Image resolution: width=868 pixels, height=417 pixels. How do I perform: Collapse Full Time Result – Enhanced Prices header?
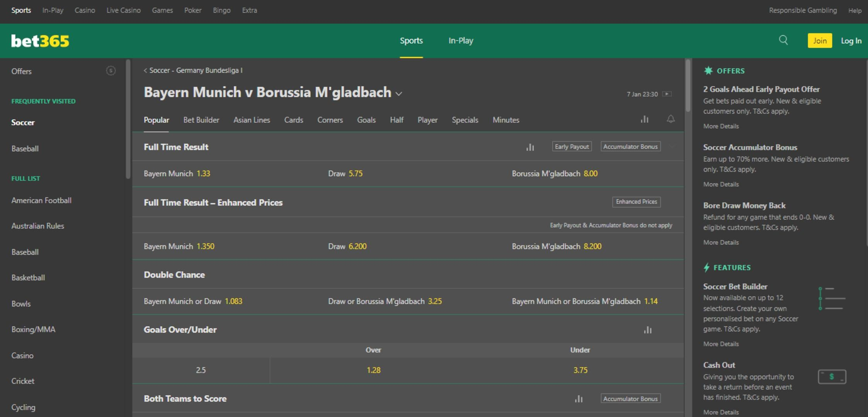408,202
